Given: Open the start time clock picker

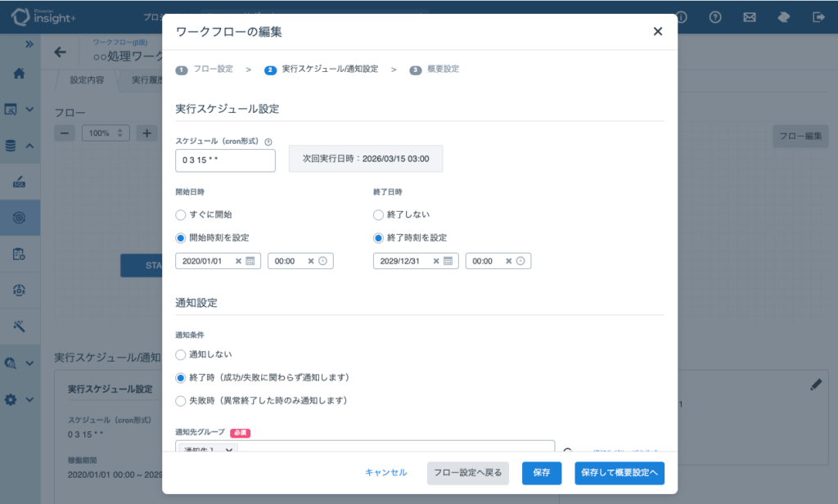Looking at the screenshot, I should [322, 261].
